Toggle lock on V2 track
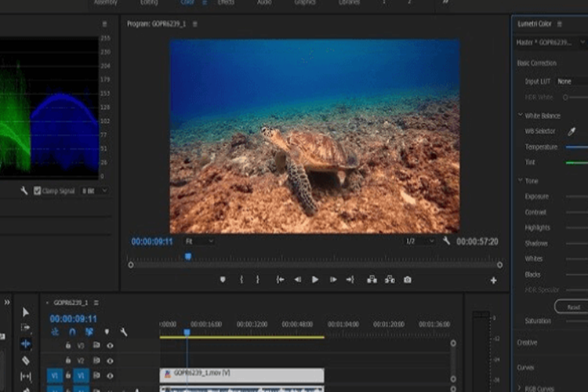The image size is (588, 392). tap(68, 361)
